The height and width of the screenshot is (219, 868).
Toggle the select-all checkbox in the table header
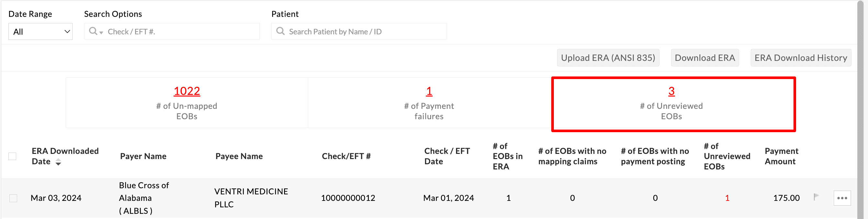(13, 156)
